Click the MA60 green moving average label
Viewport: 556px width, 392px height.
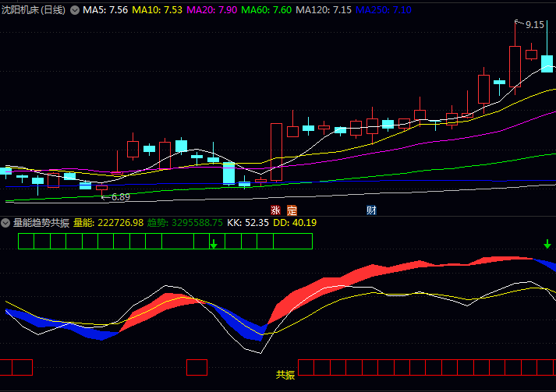[x=266, y=10]
